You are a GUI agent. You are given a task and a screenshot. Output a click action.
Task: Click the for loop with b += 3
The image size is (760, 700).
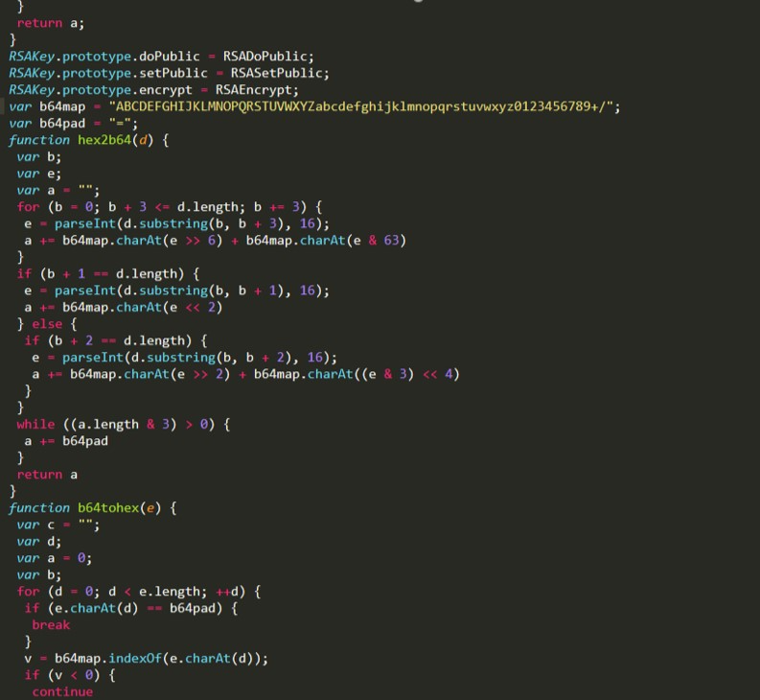(170, 207)
